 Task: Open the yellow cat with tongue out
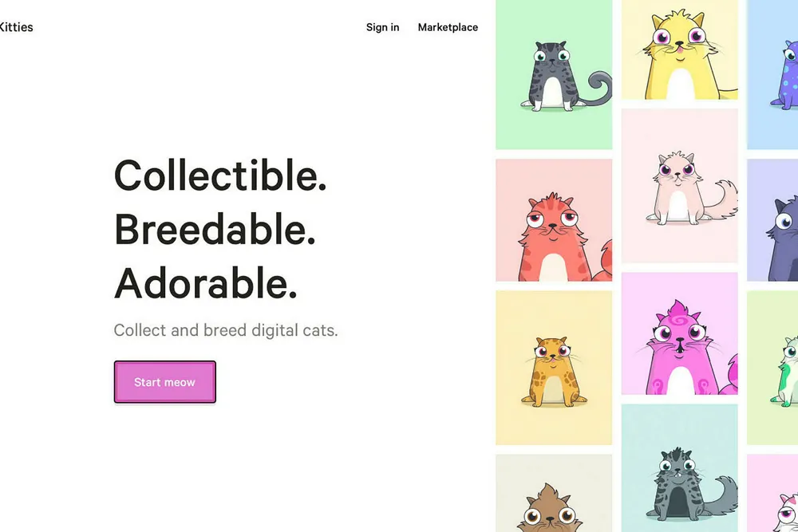[679, 49]
